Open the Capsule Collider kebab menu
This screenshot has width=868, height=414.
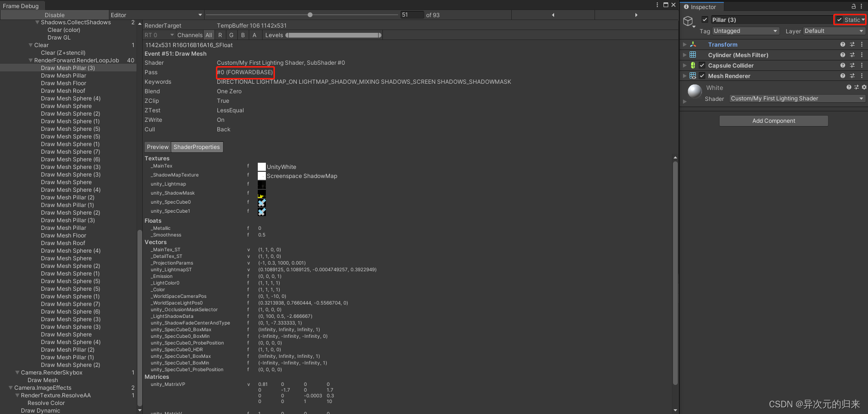pyautogui.click(x=862, y=65)
